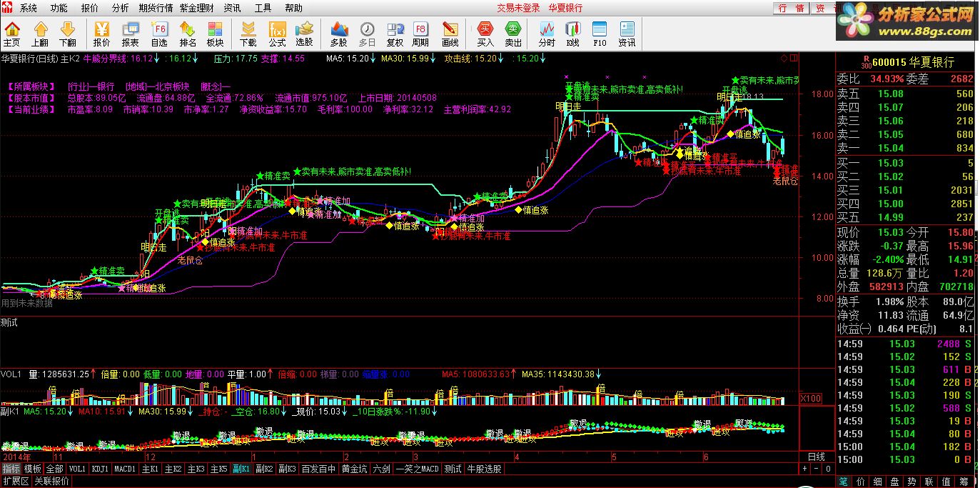Go to the 主页 home toolbar icon

(12, 34)
